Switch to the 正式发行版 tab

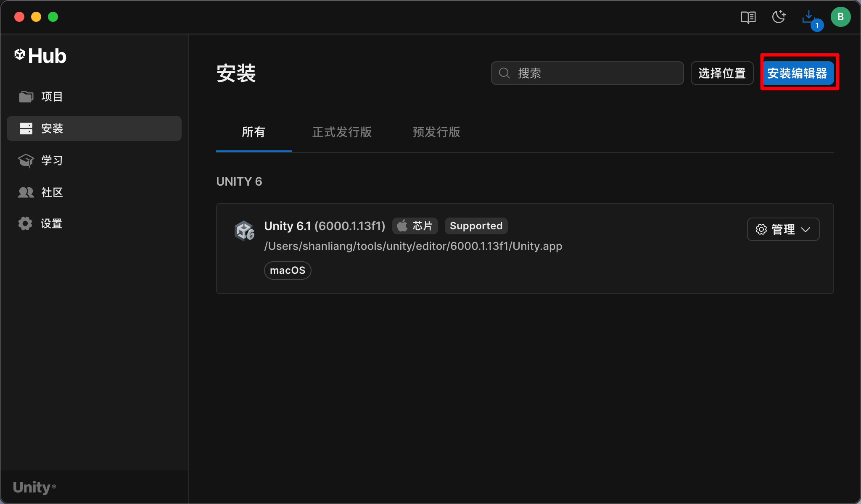[x=342, y=132]
